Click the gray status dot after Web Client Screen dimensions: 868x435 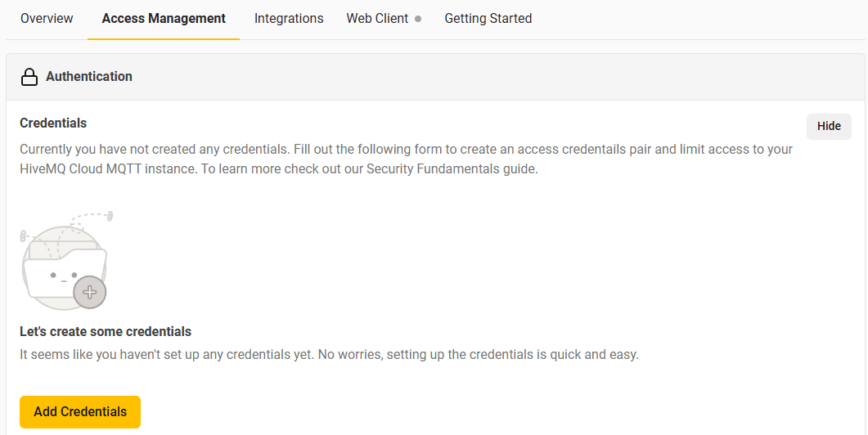(418, 19)
